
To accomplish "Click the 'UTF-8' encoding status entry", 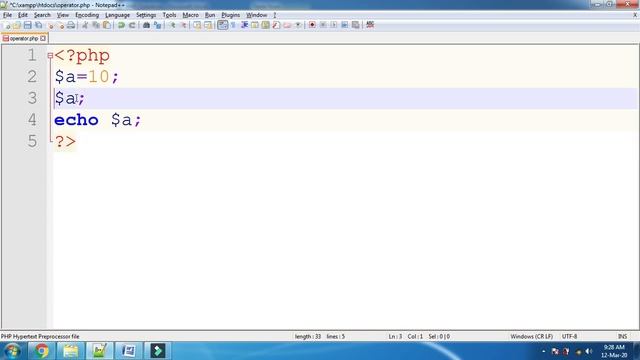I will click(x=569, y=337).
